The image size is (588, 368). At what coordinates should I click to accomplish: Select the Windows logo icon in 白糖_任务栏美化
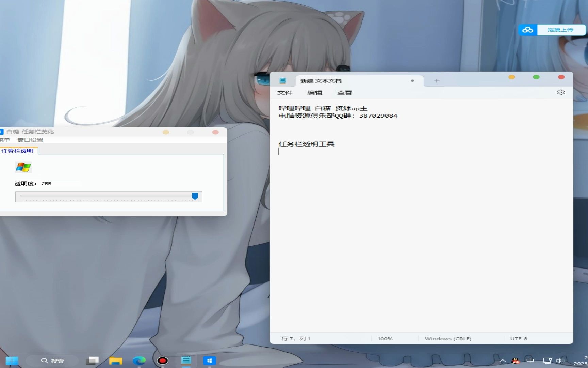(x=23, y=168)
